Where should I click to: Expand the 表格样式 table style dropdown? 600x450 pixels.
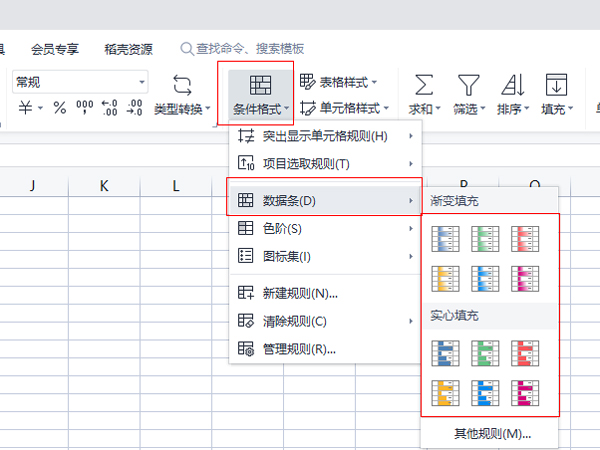coord(339,81)
